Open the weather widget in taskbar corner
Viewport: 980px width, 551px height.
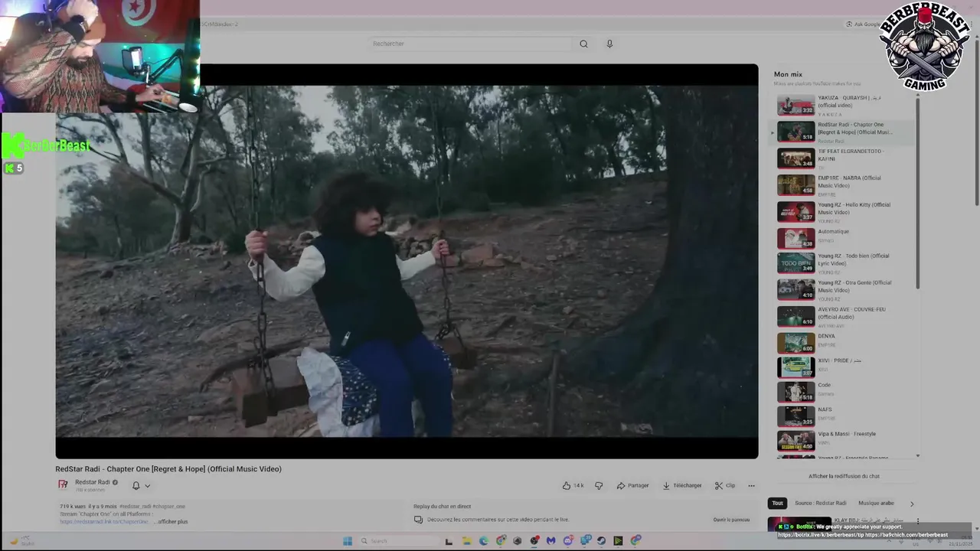(x=22, y=541)
